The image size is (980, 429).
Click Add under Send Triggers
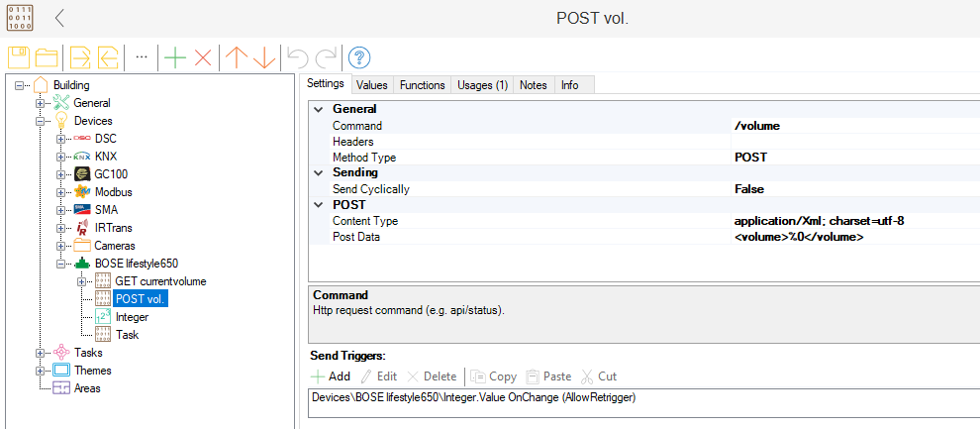click(x=331, y=376)
